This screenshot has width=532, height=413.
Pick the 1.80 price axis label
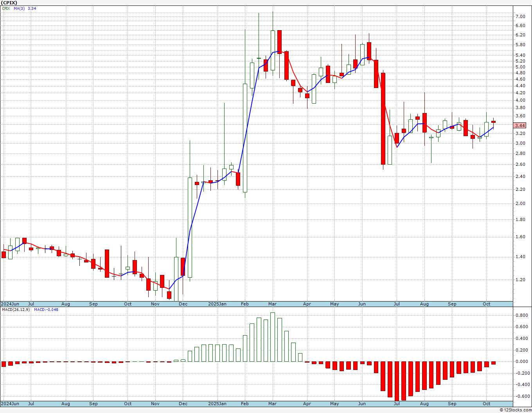520,219
